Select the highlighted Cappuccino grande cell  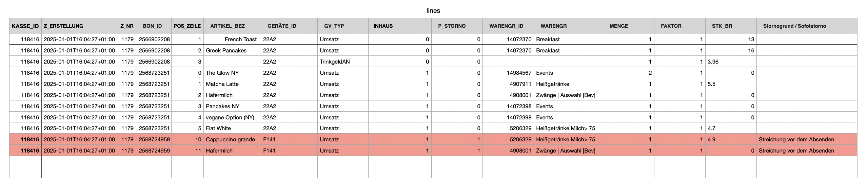point(230,139)
